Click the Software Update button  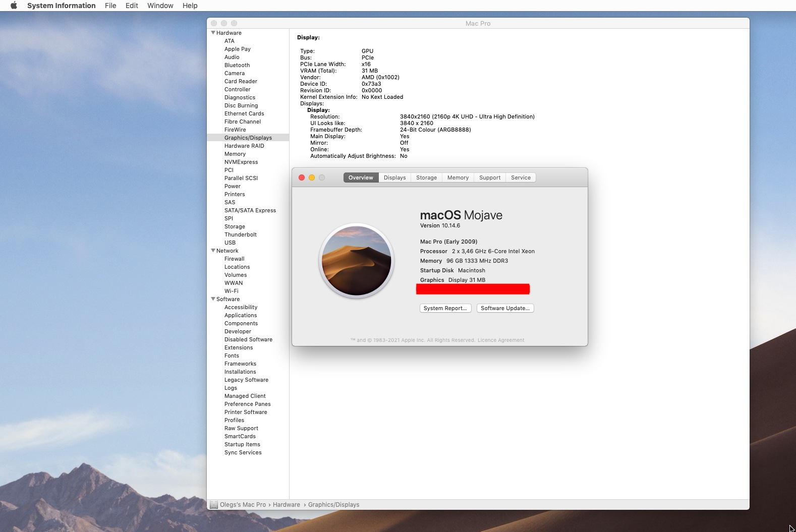[505, 308]
